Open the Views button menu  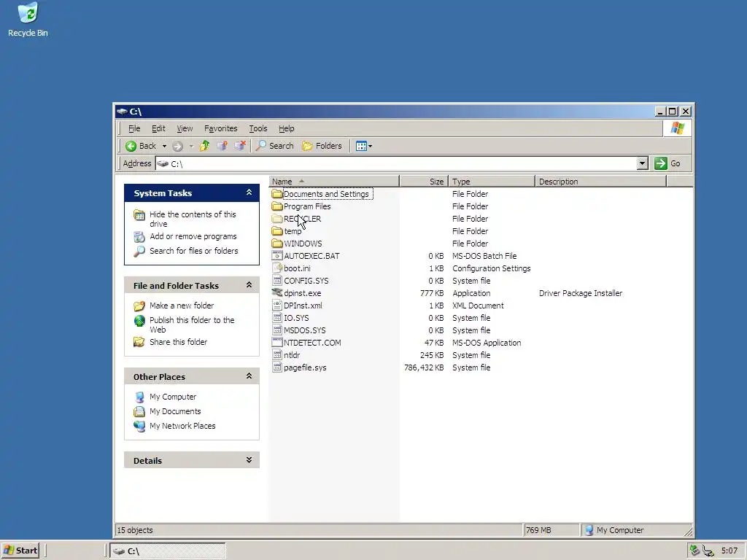pos(364,146)
